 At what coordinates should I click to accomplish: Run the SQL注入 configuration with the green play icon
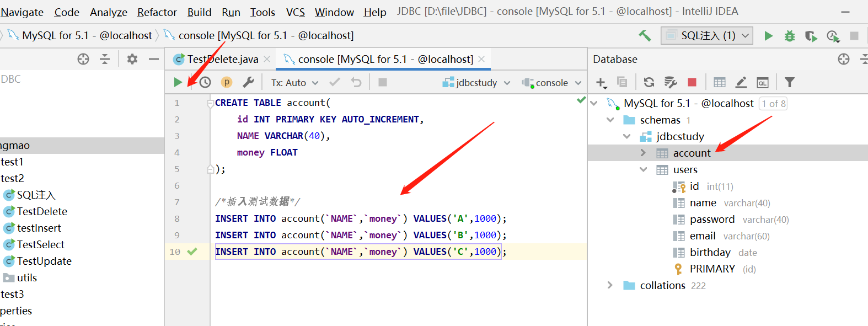coord(768,36)
